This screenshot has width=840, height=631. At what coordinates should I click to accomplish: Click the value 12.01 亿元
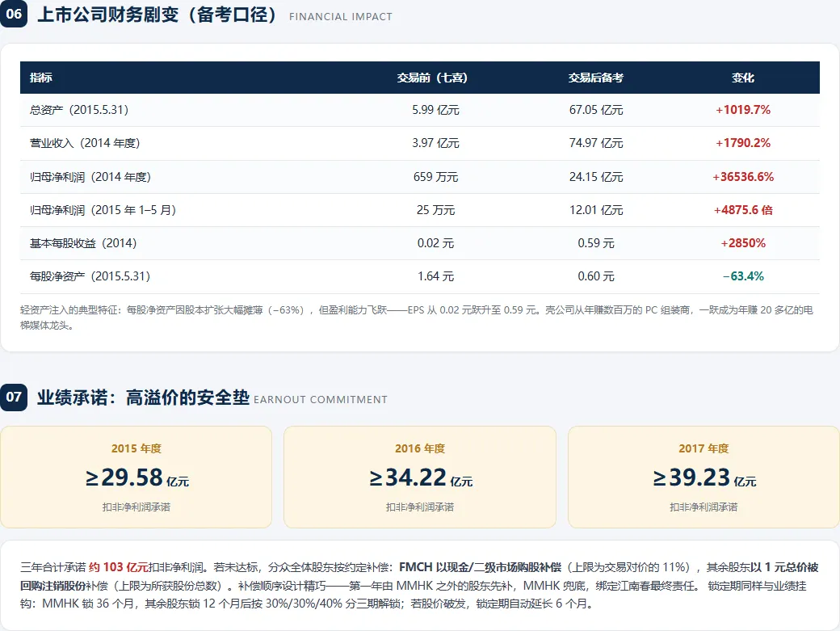596,210
